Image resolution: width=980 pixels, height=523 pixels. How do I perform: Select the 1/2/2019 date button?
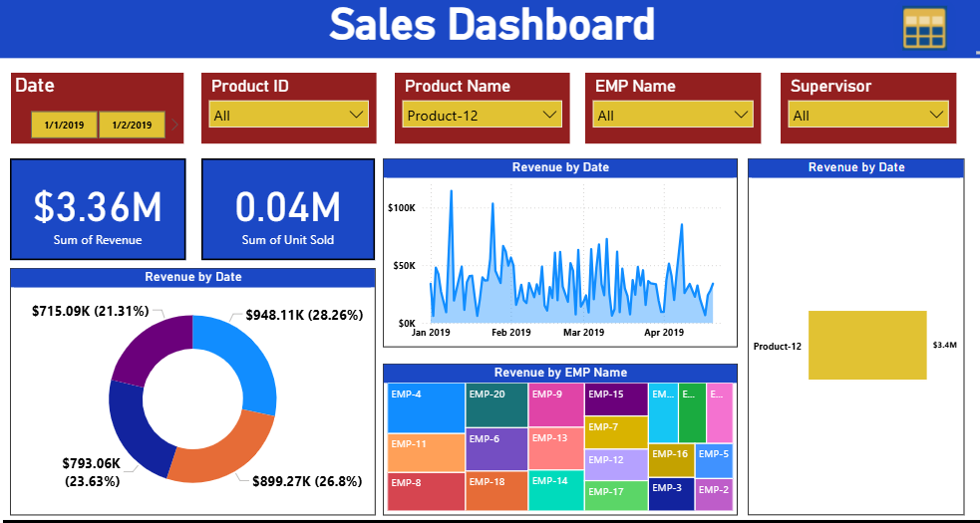coord(132,125)
